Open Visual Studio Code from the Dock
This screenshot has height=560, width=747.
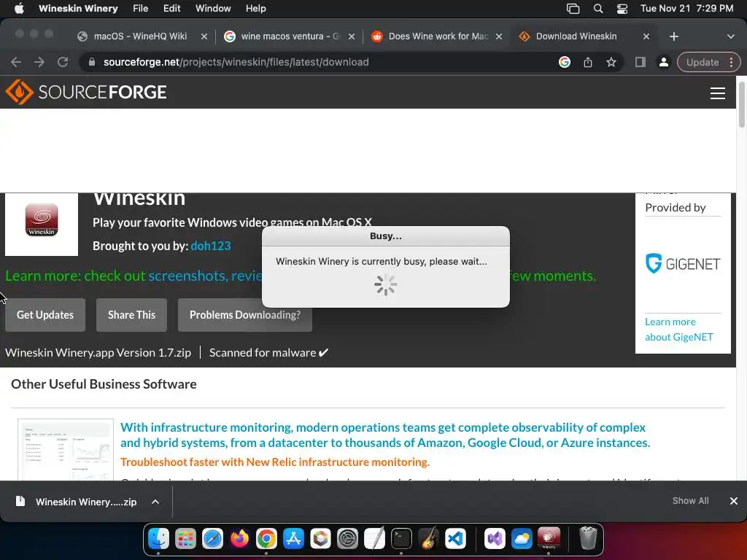455,539
